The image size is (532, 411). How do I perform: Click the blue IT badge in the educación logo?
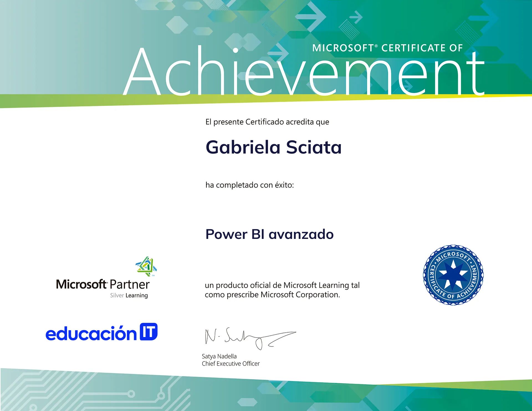149,331
